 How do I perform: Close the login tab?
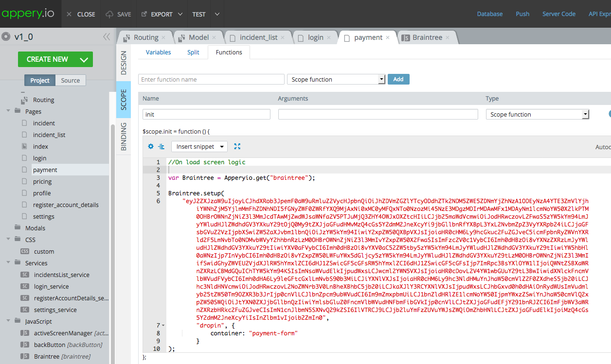click(328, 37)
